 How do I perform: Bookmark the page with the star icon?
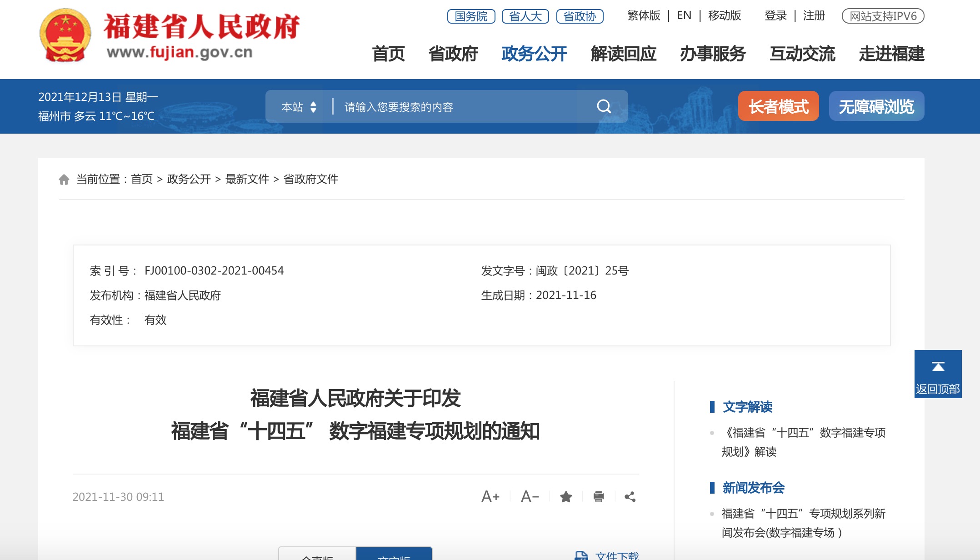click(566, 497)
